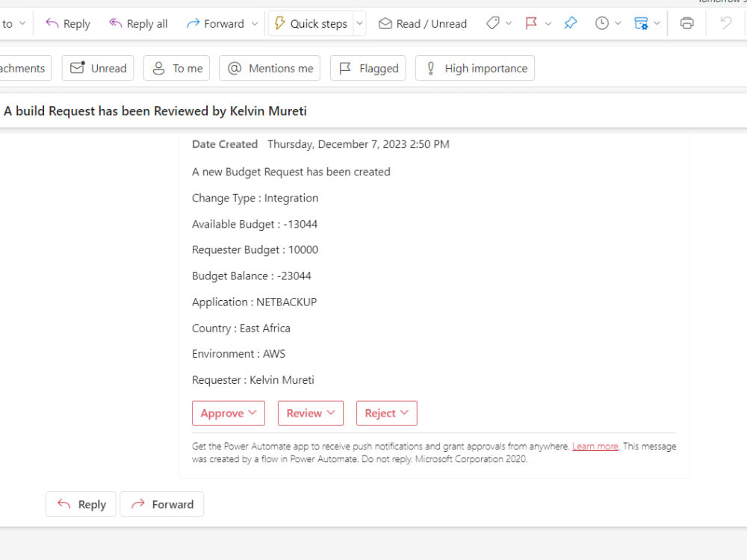Image resolution: width=747 pixels, height=560 pixels.
Task: Click 'A new Budget Request has been created'
Action: 291,172
